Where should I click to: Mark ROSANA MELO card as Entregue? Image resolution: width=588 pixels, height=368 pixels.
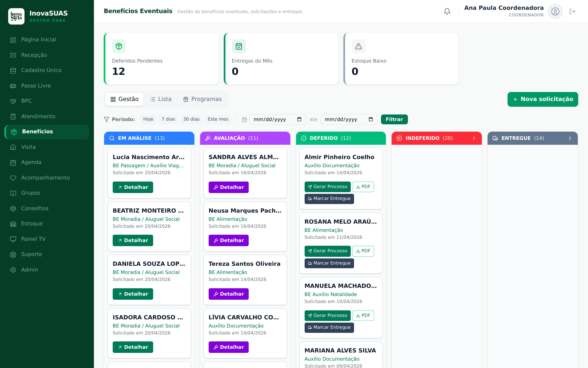click(329, 263)
